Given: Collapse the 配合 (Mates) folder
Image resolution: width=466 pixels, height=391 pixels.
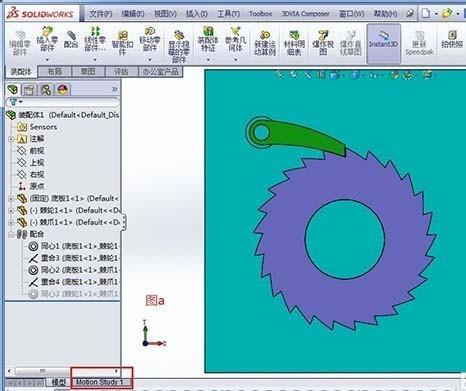Looking at the screenshot, I should (11, 234).
